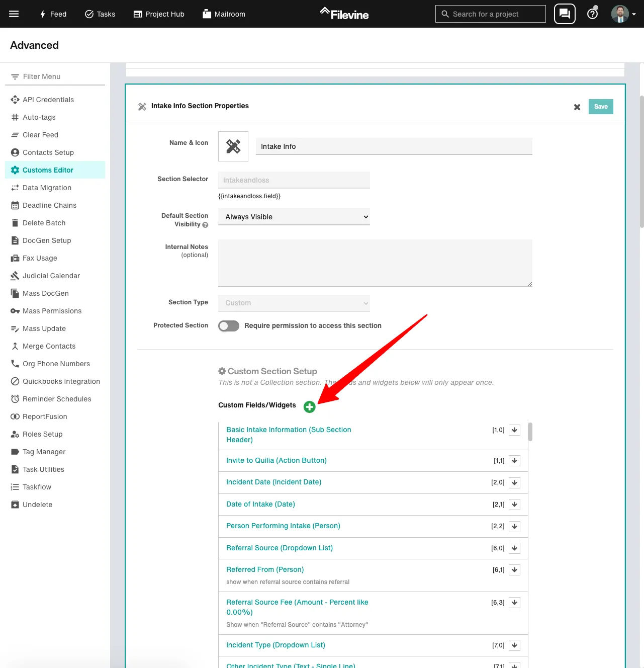This screenshot has height=668, width=644.
Task: Click the Reminder Schedules alarm icon
Action: pyautogui.click(x=15, y=399)
